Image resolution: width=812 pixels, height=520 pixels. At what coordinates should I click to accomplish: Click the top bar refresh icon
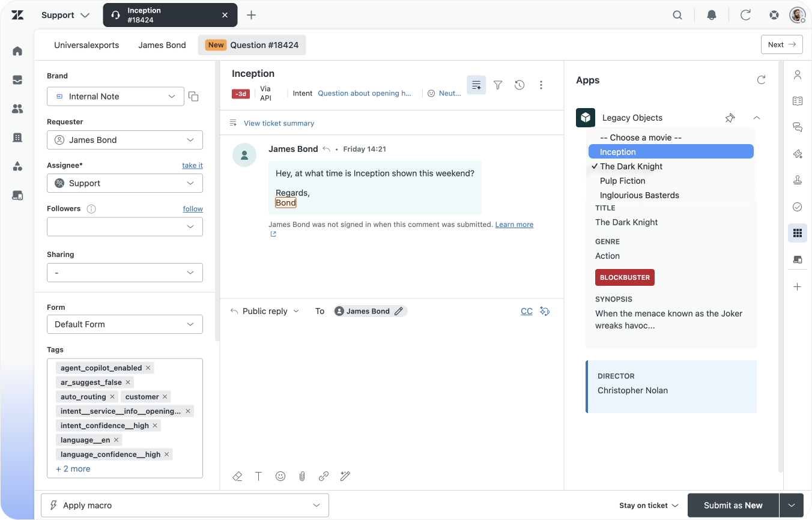[745, 15]
